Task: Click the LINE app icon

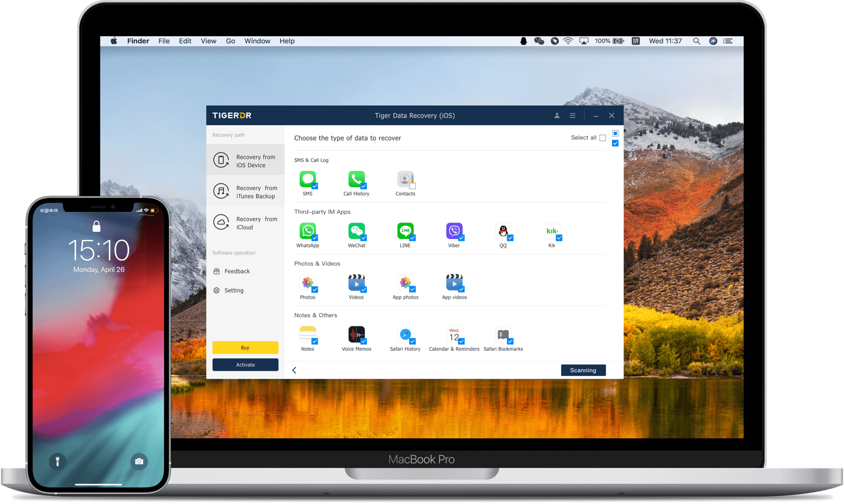Action: pos(405,231)
